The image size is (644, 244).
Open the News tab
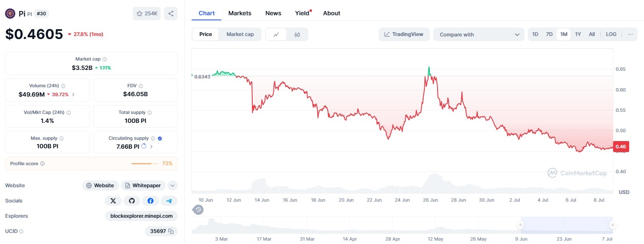pos(273,13)
